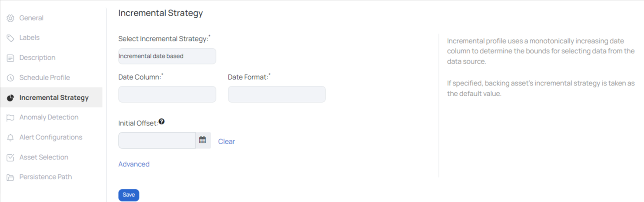
Task: Open the Alert Configurations section
Action: [x=51, y=137]
